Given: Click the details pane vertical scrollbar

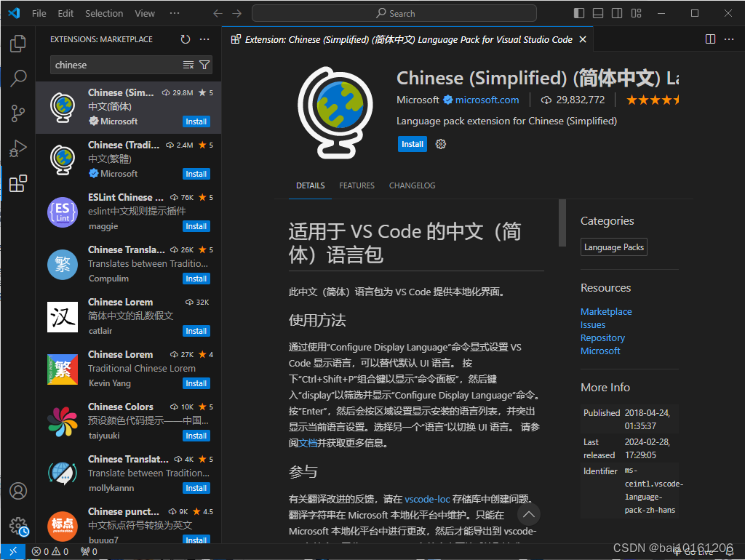Looking at the screenshot, I should (562, 223).
